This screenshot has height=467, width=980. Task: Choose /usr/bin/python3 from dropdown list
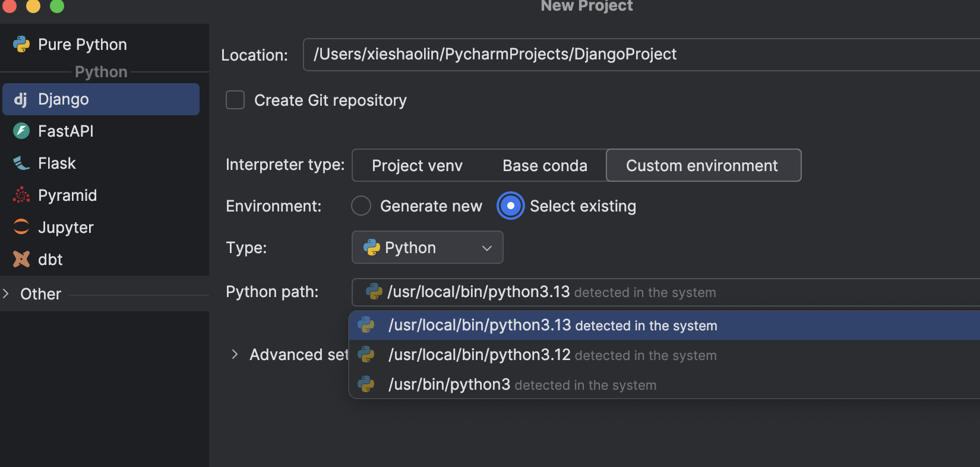tap(664, 384)
